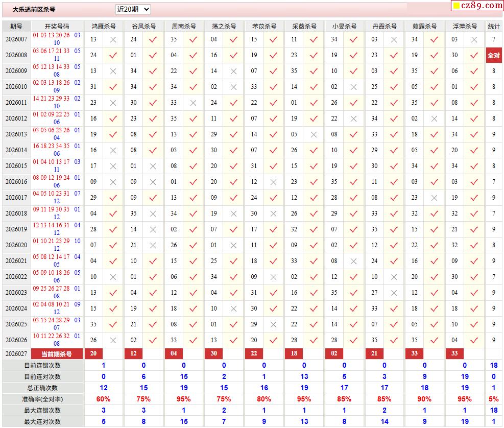This screenshot has height=428, width=504.
Task: Open the 近20期 period dropdown
Action: click(133, 9)
